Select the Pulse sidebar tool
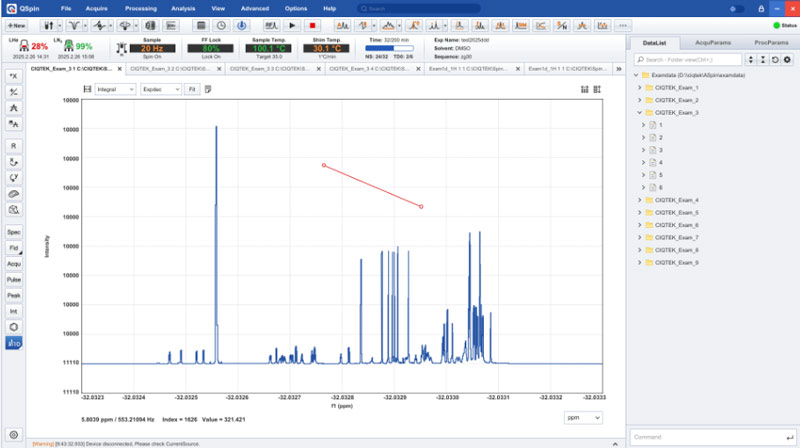Screen dimensions: 800x448 coord(14,279)
